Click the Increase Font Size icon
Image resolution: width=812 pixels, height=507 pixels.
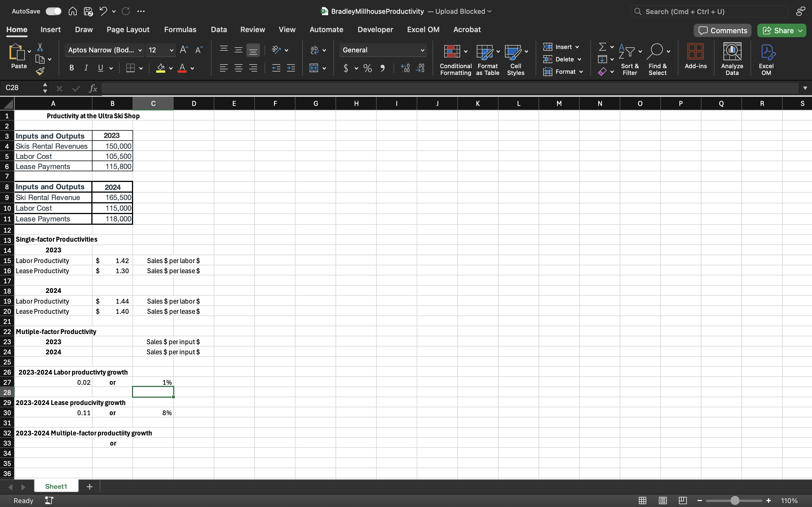(184, 50)
